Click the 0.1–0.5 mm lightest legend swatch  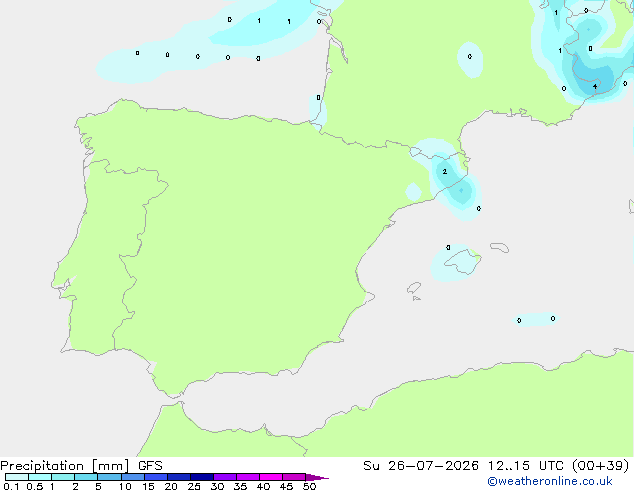pyautogui.click(x=17, y=477)
